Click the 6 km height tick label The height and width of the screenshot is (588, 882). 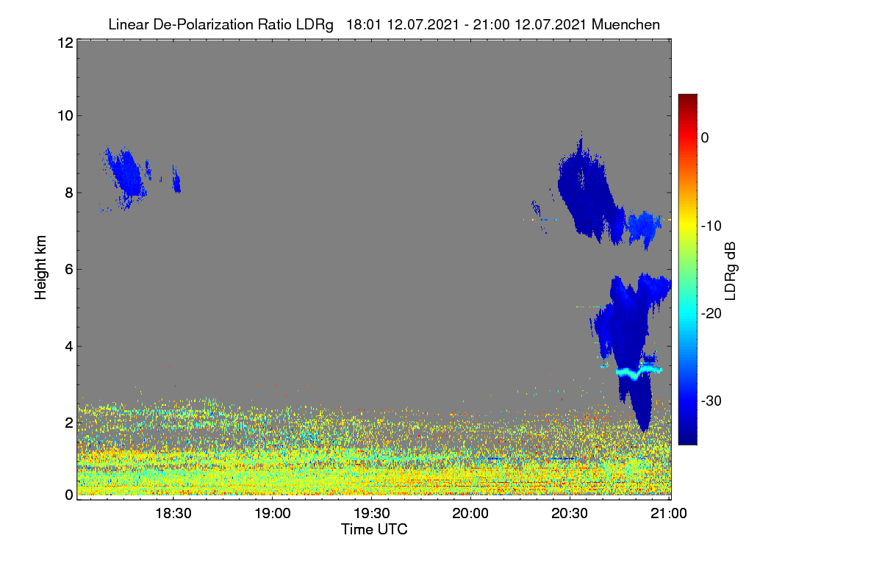tap(68, 269)
